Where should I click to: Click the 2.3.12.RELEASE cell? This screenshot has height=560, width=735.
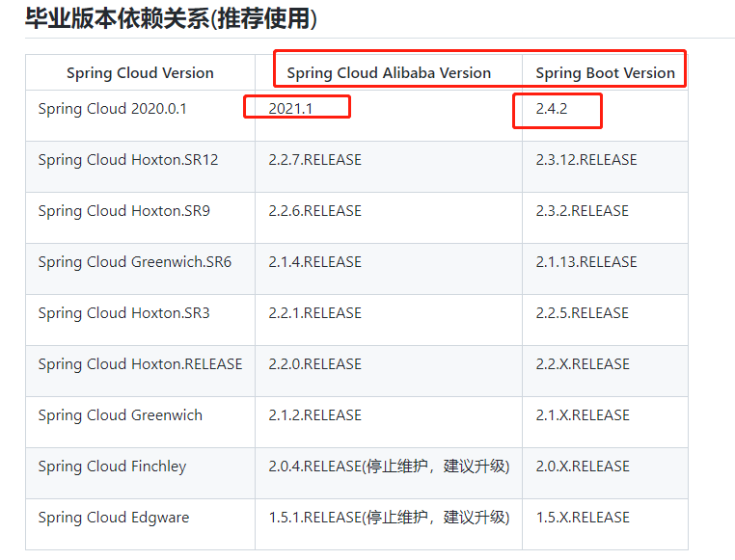605,167
